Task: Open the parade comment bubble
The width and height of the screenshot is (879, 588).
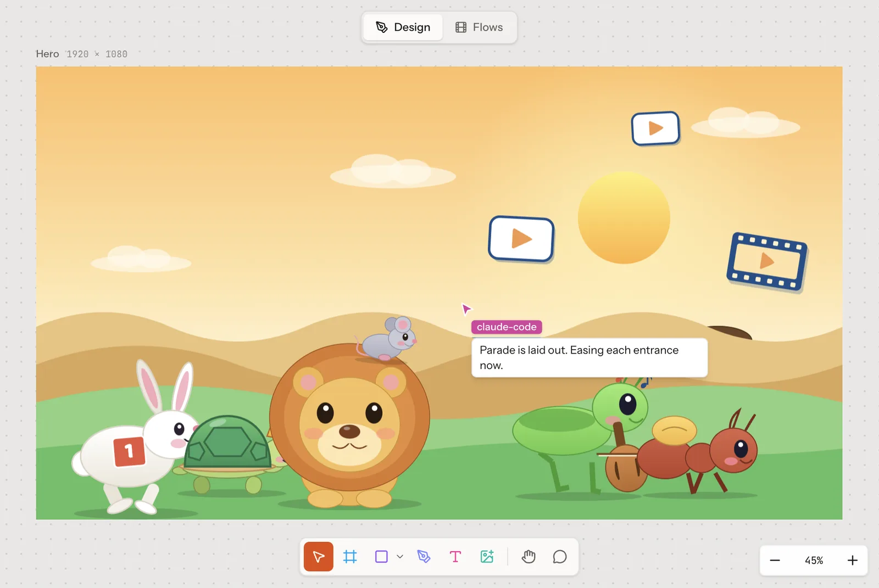Action: 589,357
